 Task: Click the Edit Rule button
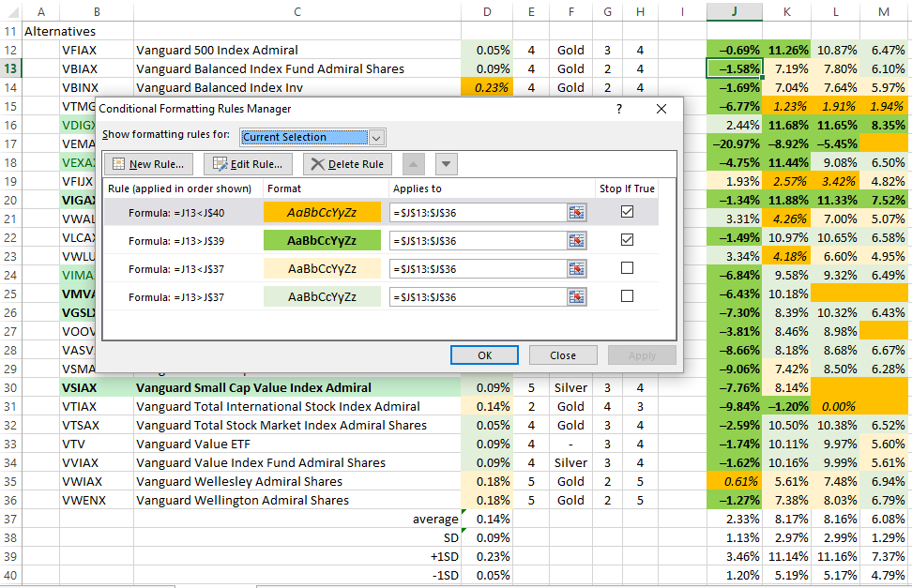(x=248, y=164)
